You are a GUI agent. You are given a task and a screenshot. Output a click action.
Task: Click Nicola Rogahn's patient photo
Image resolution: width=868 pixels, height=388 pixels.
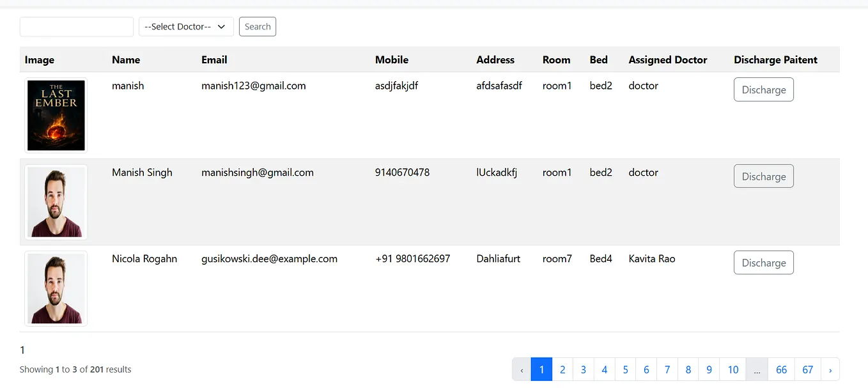tap(56, 288)
